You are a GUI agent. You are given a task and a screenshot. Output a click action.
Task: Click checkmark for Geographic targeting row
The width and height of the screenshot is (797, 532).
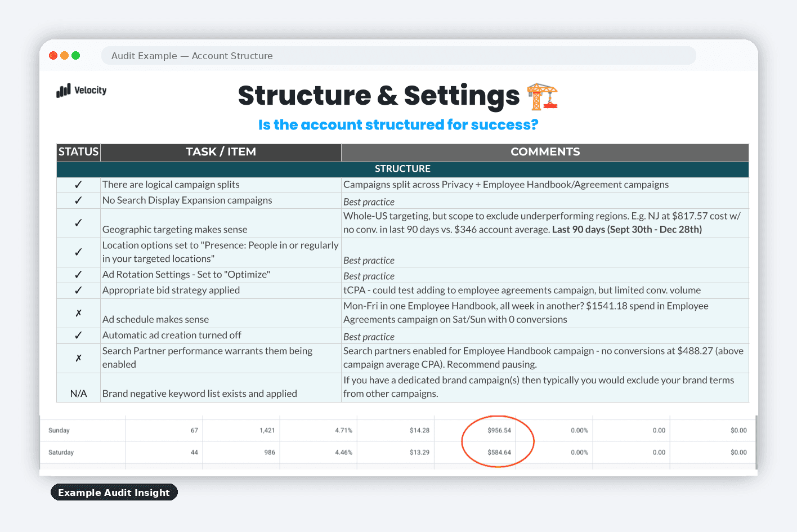coord(78,223)
